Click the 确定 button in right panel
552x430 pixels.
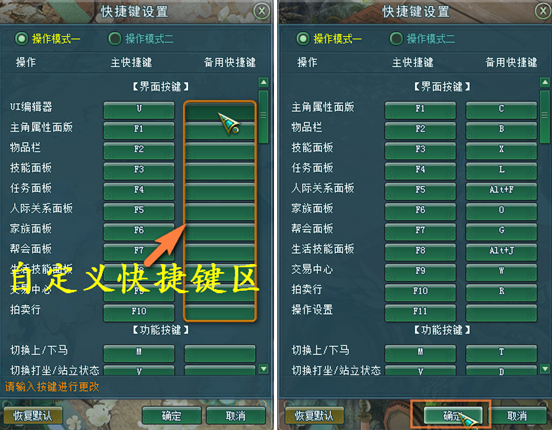pyautogui.click(x=453, y=416)
